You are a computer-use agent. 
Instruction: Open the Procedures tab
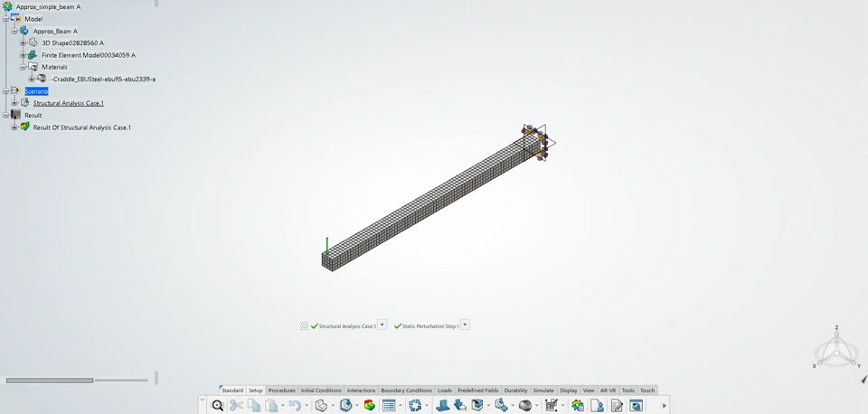(282, 390)
